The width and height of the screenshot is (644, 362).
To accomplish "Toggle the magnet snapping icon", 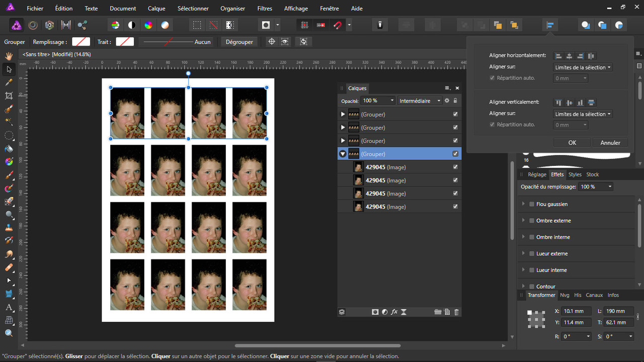I will pyautogui.click(x=338, y=25).
